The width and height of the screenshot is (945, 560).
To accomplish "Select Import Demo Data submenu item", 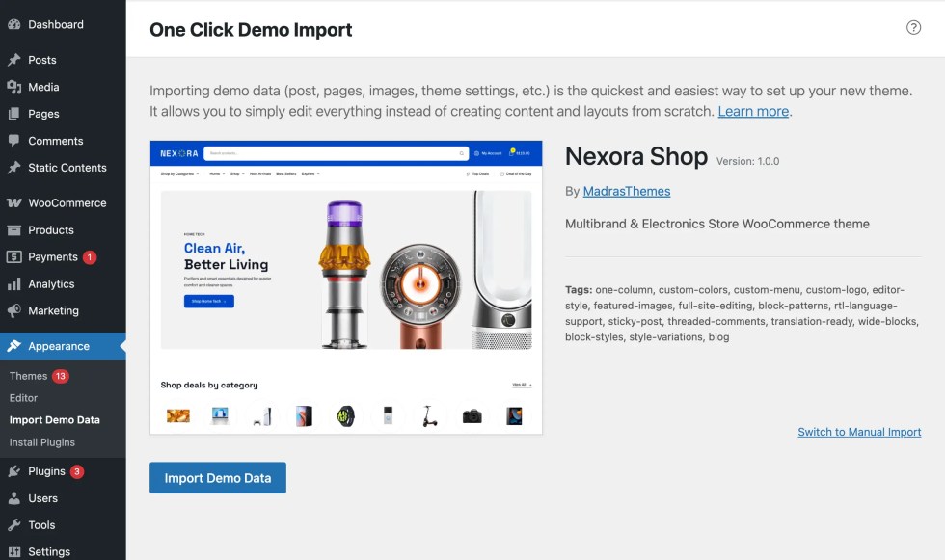I will (55, 420).
